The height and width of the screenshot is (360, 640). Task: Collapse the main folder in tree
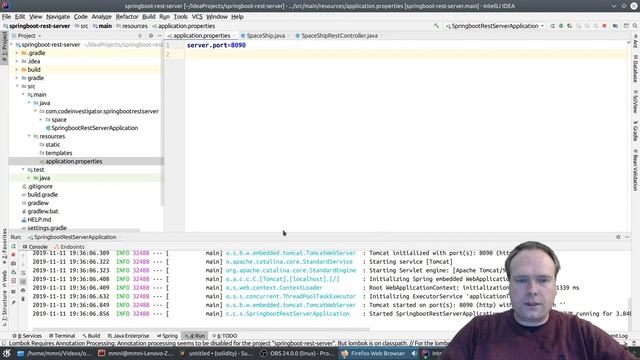(x=23, y=94)
